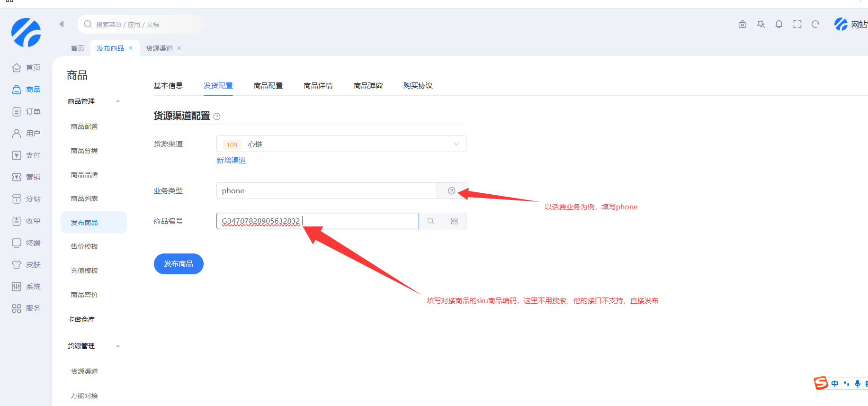The image size is (868, 406).
Task: Click the refresh page icon
Action: [815, 24]
